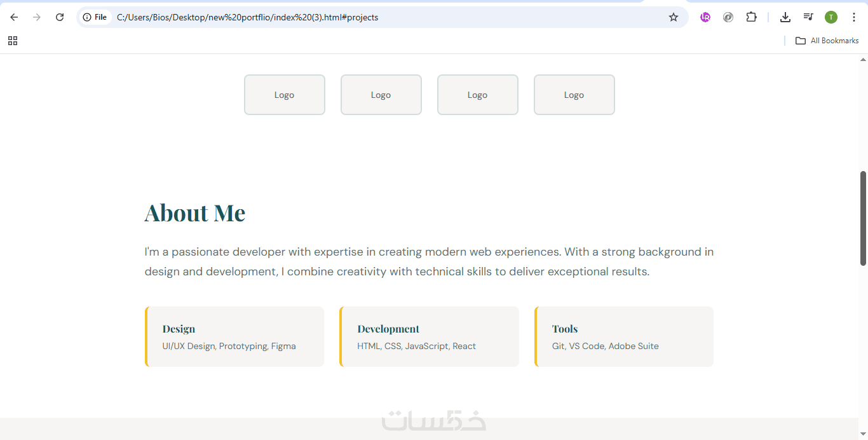
Task: Click the address bar URL
Action: [x=248, y=17]
